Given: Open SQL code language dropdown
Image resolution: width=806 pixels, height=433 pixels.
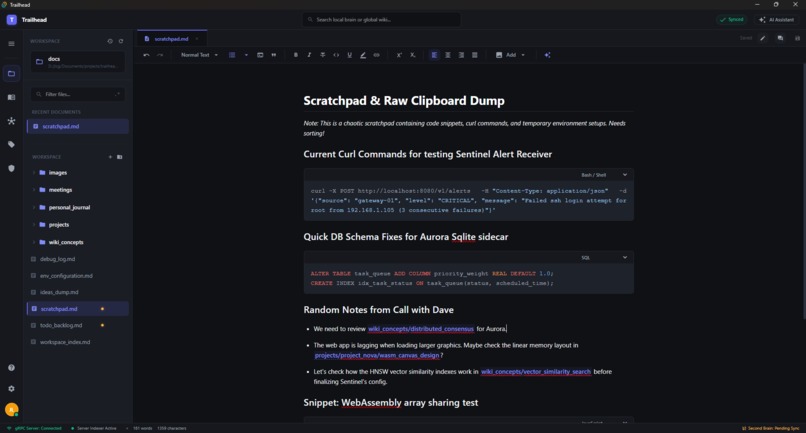Looking at the screenshot, I should pos(604,258).
